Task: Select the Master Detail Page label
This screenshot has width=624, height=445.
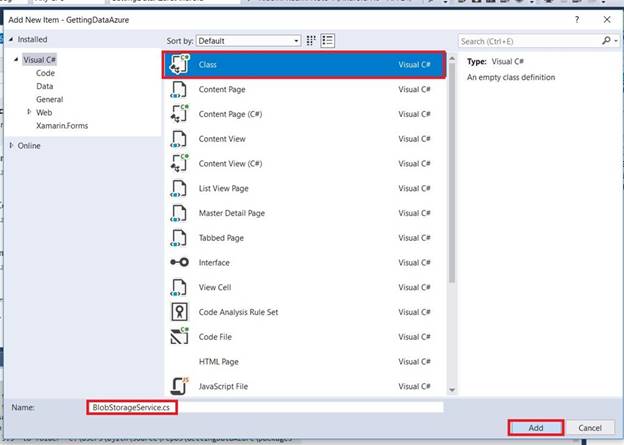Action: (232, 213)
